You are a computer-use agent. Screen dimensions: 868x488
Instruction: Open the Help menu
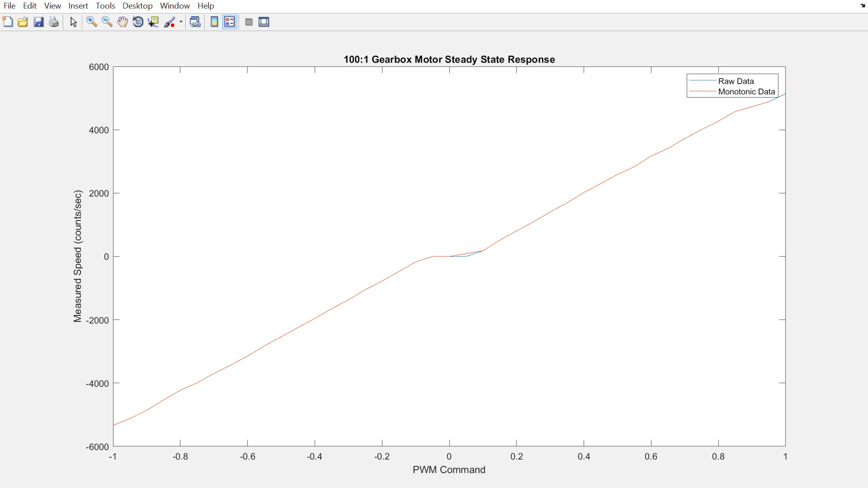(x=206, y=6)
